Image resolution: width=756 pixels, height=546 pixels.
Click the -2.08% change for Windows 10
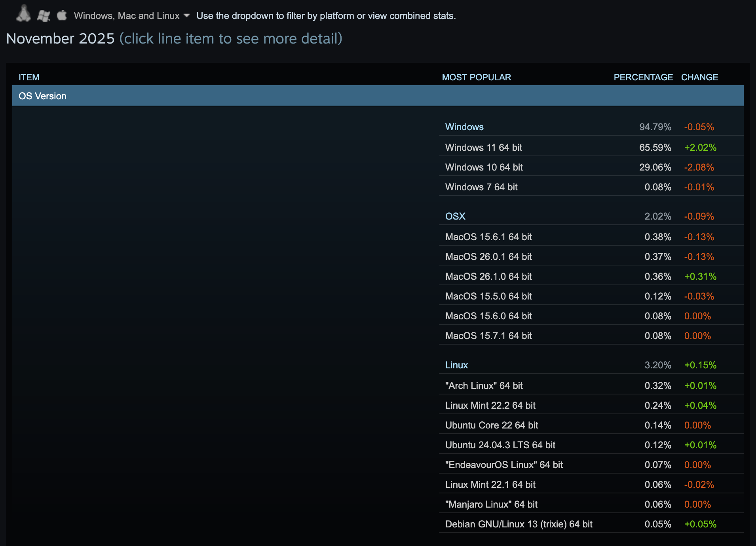tap(699, 167)
